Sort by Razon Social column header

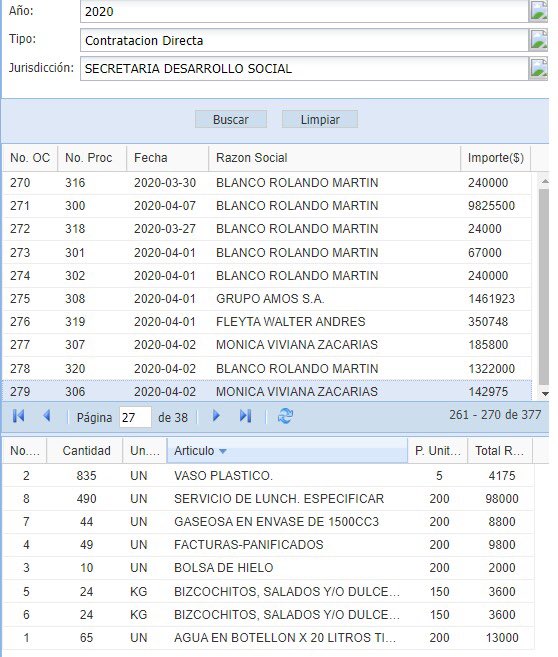pos(334,158)
